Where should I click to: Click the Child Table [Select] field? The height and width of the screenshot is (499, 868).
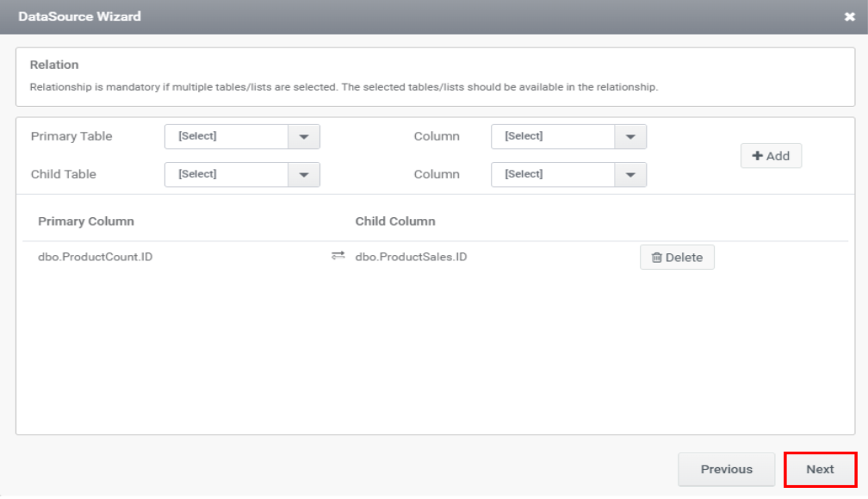pyautogui.click(x=226, y=175)
